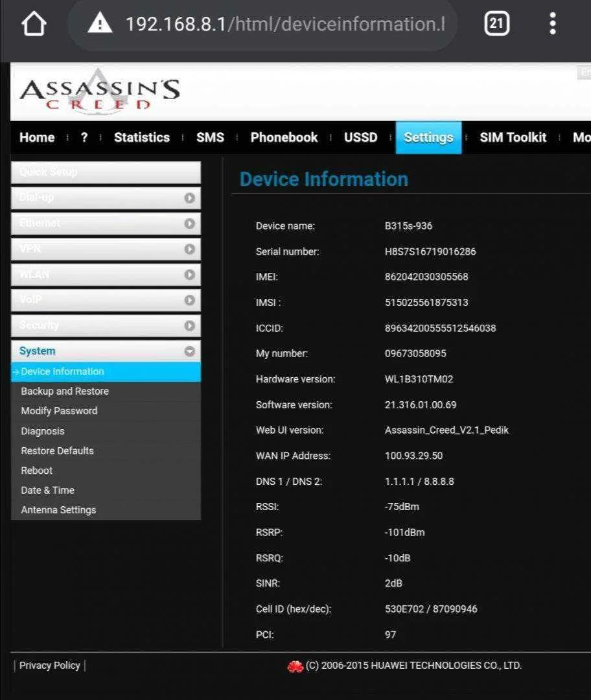Click RSSI value -75dBm
591x700 pixels.
pyautogui.click(x=402, y=507)
